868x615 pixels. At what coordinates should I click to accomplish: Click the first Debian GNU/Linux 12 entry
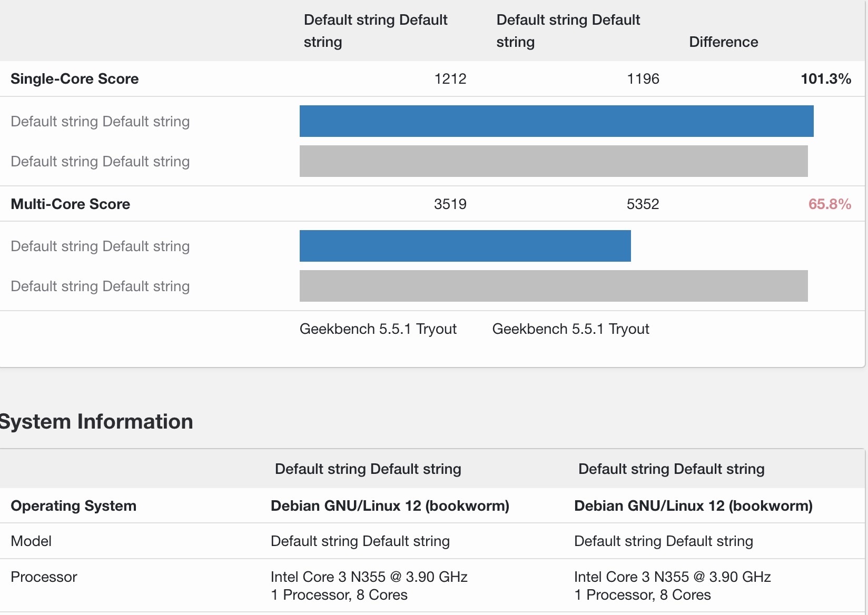390,506
